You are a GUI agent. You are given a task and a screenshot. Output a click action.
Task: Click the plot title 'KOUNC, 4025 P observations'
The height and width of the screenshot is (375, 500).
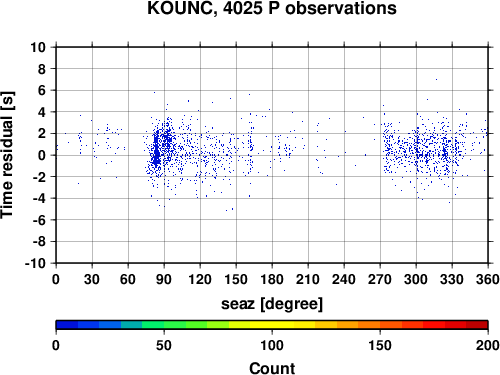pyautogui.click(x=272, y=8)
